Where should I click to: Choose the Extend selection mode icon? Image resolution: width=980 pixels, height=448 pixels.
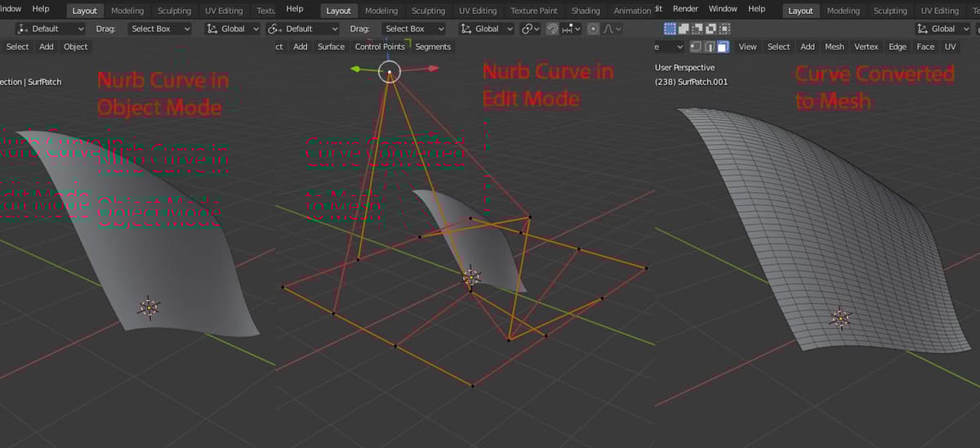684,29
